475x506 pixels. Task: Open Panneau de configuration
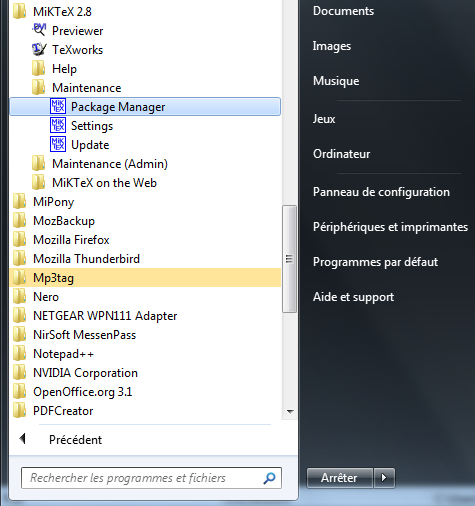click(381, 192)
